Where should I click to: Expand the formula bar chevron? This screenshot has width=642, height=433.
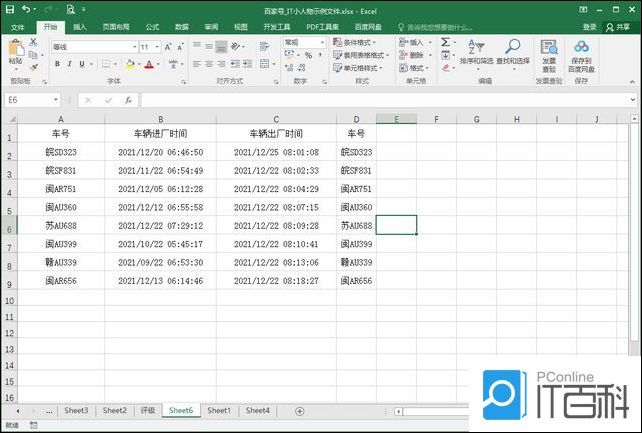point(633,99)
